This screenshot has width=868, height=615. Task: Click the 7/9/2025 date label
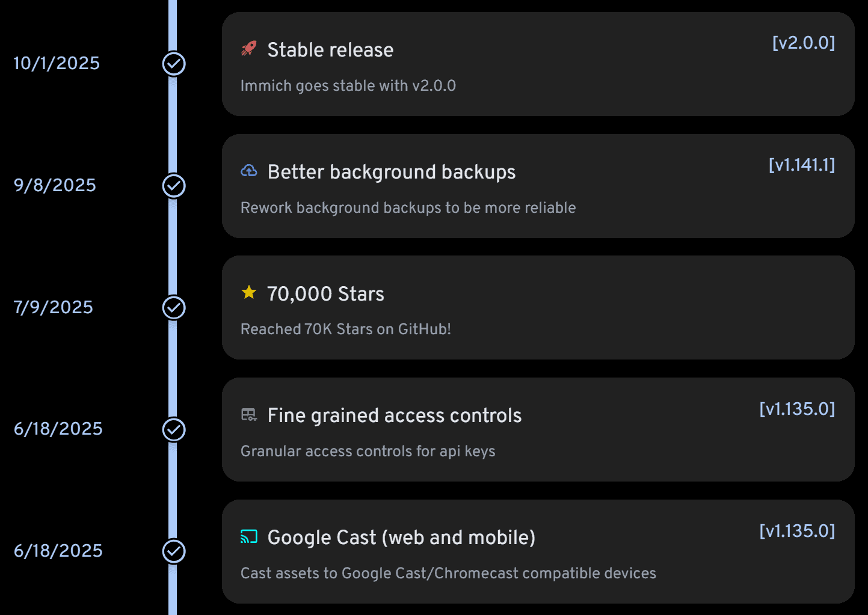click(x=54, y=307)
